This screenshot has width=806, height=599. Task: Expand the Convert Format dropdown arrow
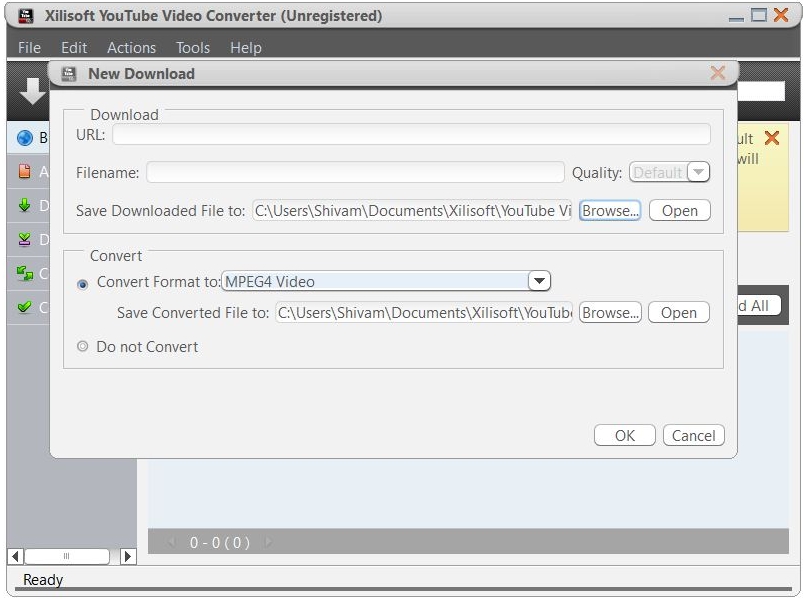[539, 281]
